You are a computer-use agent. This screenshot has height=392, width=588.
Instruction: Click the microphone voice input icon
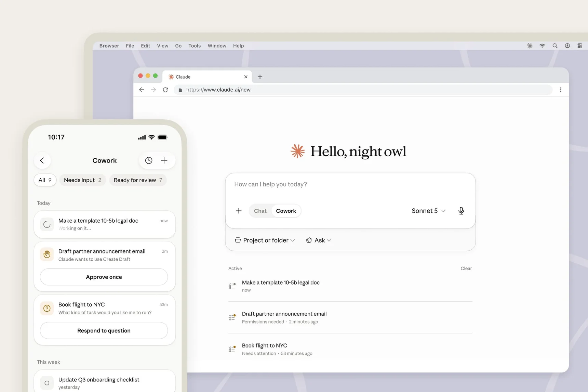pyautogui.click(x=461, y=211)
